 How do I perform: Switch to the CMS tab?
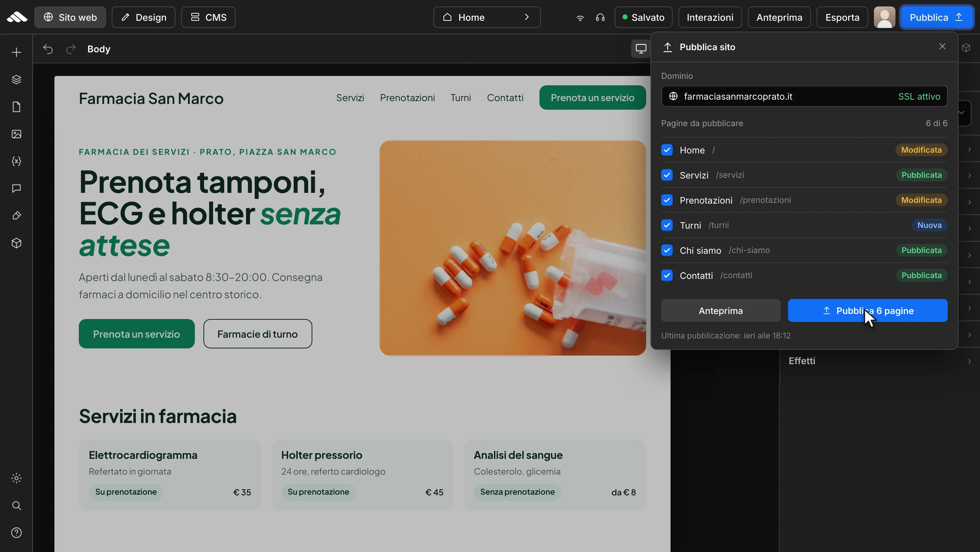click(208, 17)
